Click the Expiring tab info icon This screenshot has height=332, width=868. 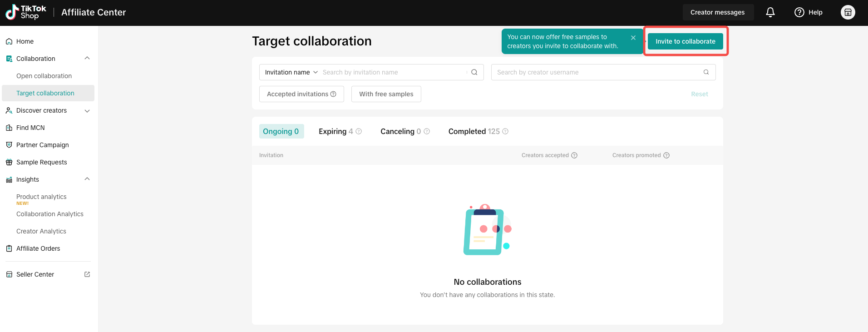[x=359, y=131]
